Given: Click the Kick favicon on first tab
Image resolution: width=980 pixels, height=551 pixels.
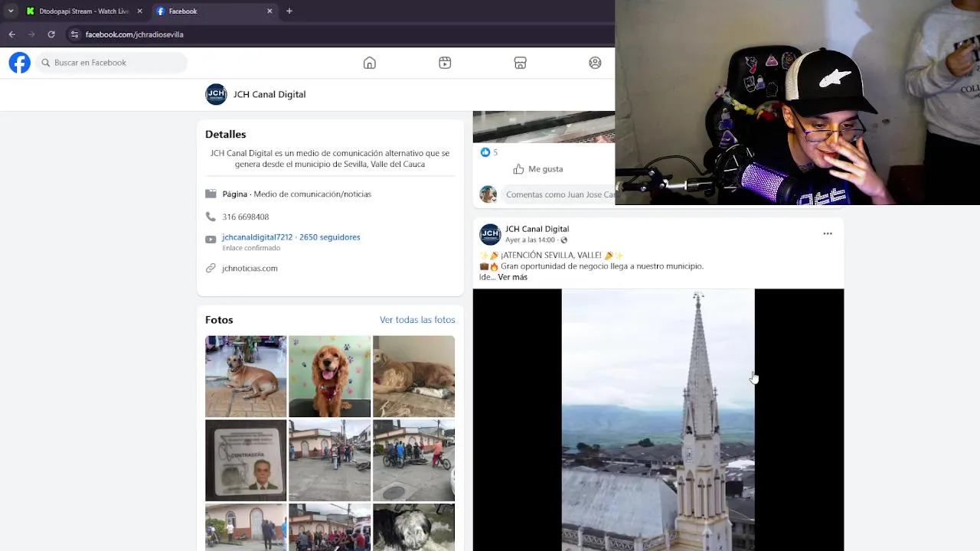Looking at the screenshot, I should tap(31, 11).
